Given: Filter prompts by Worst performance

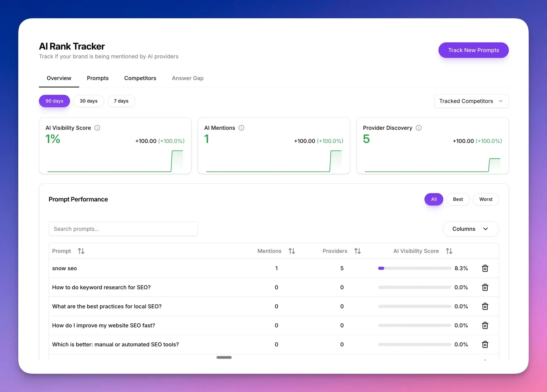Looking at the screenshot, I should click(x=486, y=199).
